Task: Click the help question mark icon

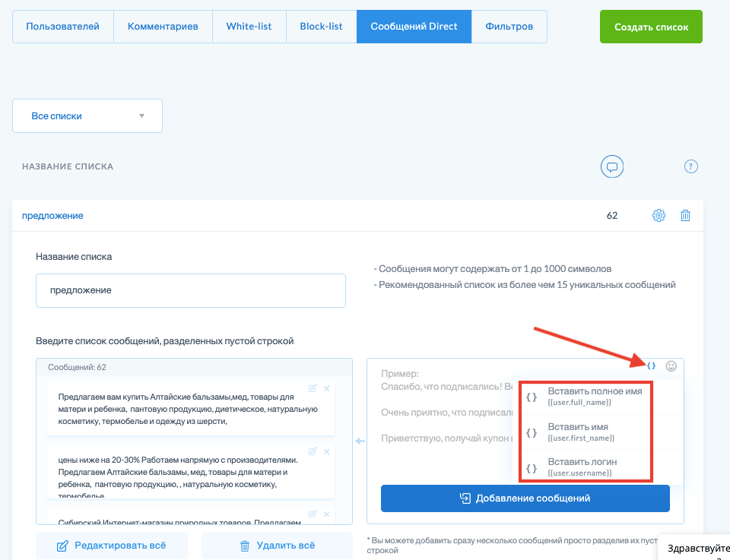Action: 691,166
